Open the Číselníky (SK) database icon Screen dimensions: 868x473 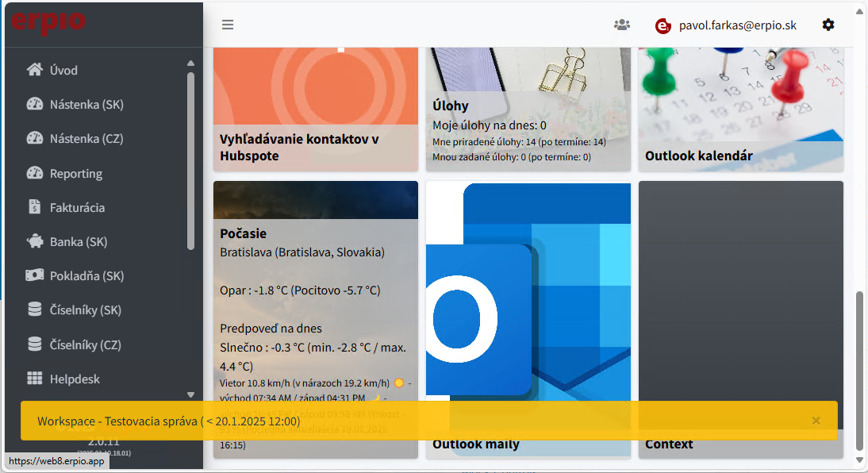click(34, 310)
